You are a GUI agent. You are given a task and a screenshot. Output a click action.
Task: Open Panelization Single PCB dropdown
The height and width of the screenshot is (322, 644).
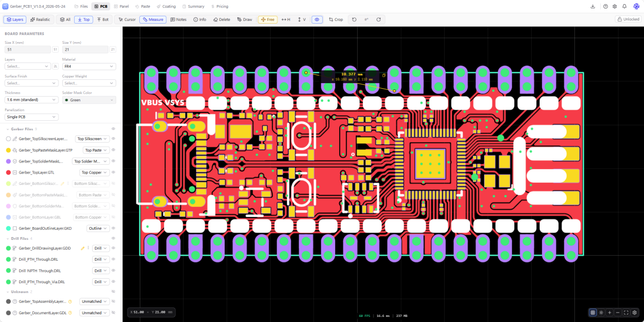(31, 117)
